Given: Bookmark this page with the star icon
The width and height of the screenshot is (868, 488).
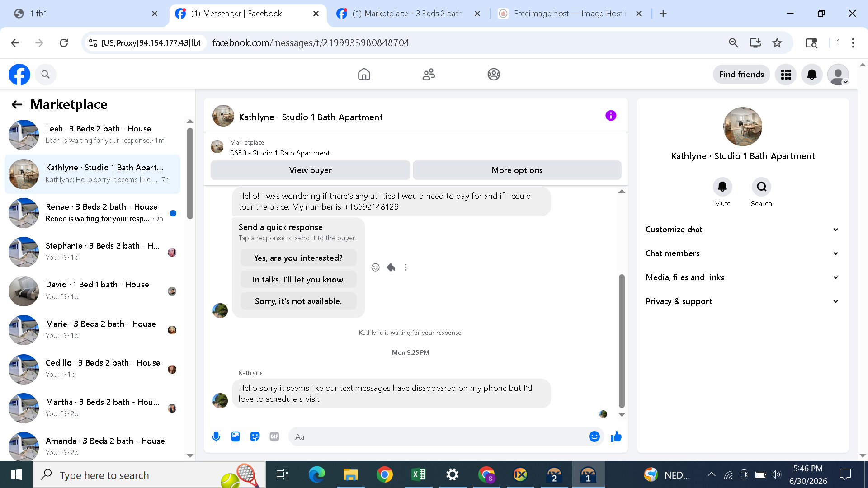Looking at the screenshot, I should (x=777, y=43).
